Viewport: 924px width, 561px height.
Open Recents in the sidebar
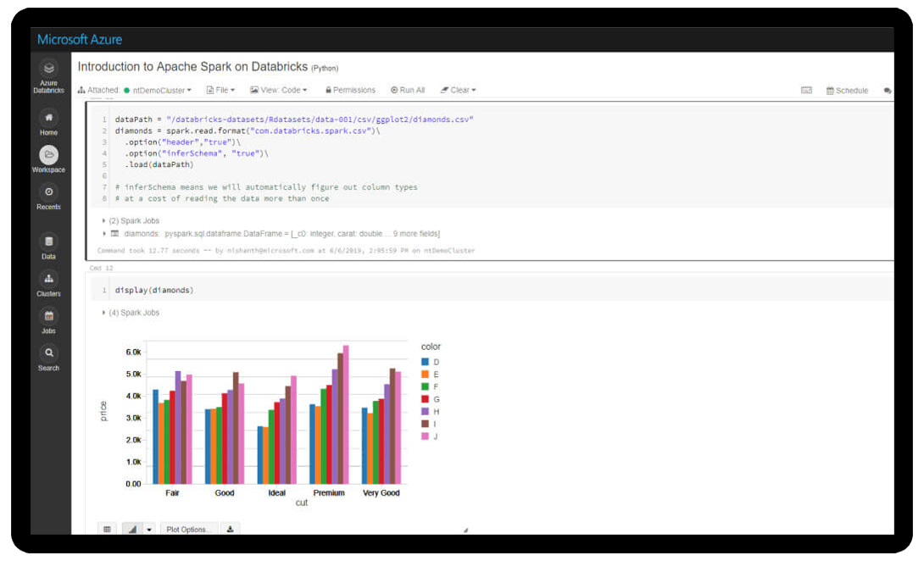click(49, 192)
